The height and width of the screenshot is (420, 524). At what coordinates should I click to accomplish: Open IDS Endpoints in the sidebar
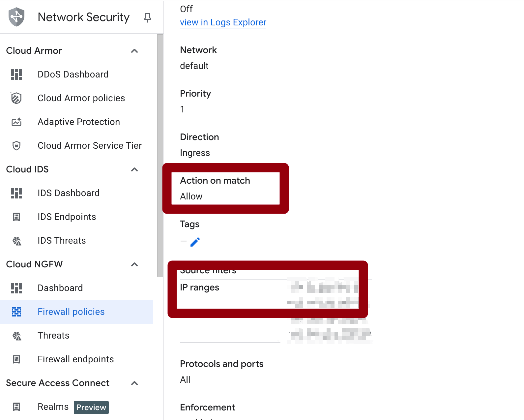[67, 217]
